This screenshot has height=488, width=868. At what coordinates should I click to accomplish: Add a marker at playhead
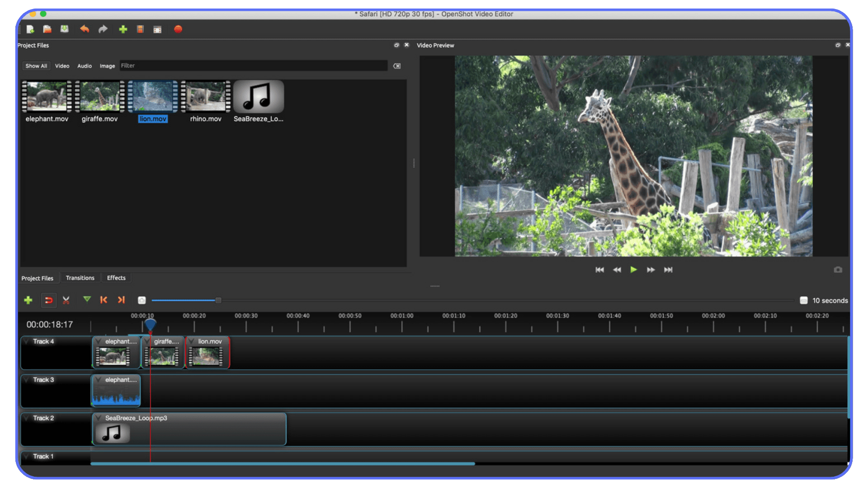[x=87, y=299]
